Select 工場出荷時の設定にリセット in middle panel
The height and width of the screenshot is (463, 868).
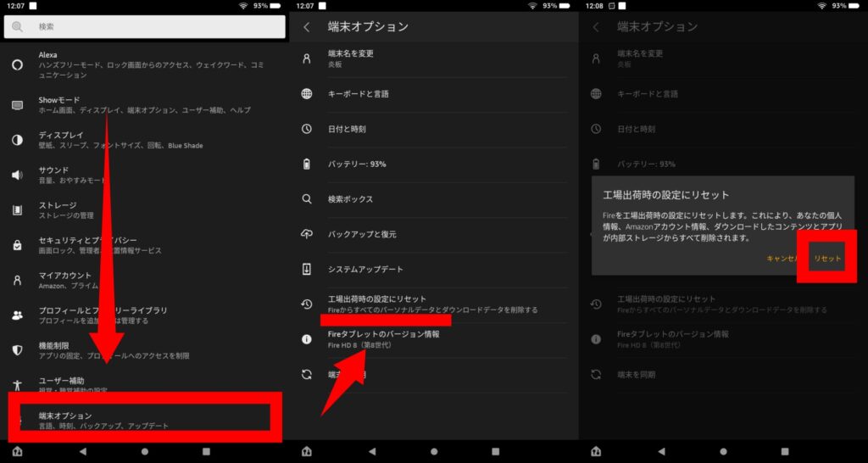click(432, 304)
